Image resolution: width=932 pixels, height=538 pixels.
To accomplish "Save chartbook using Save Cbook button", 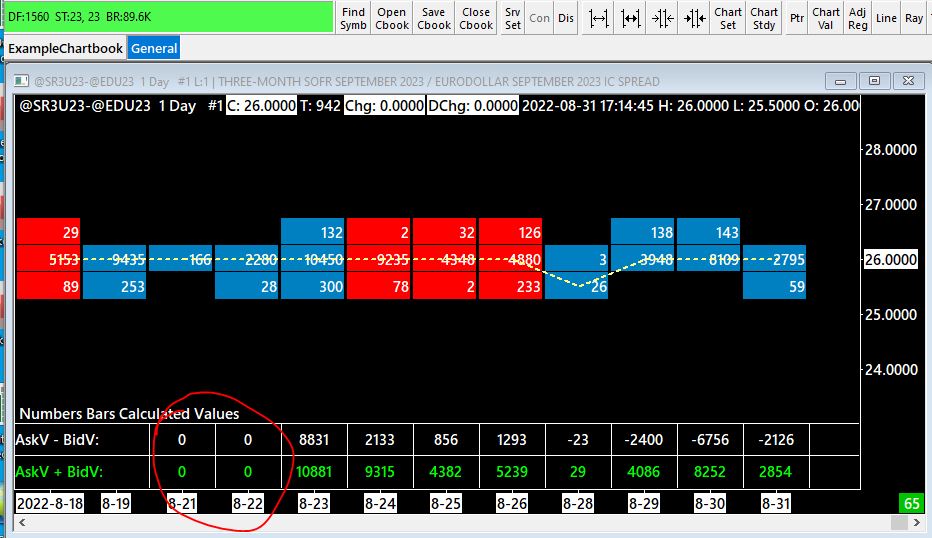I will point(434,18).
